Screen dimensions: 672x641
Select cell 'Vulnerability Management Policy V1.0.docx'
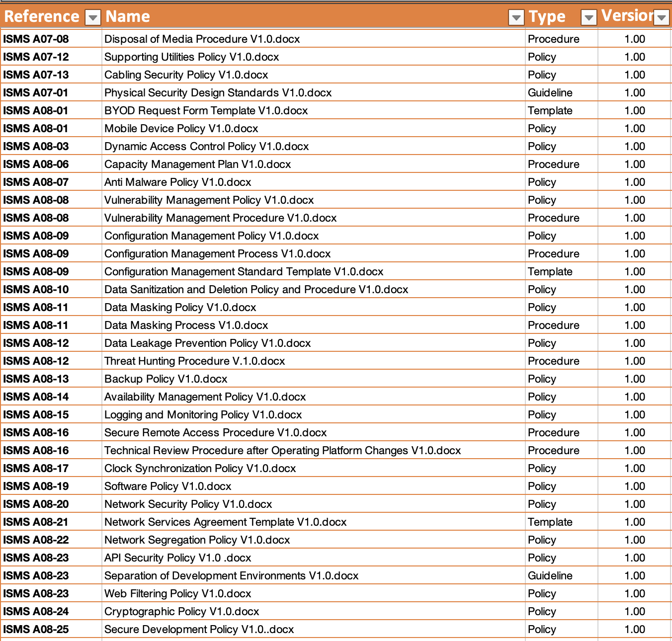coord(314,200)
